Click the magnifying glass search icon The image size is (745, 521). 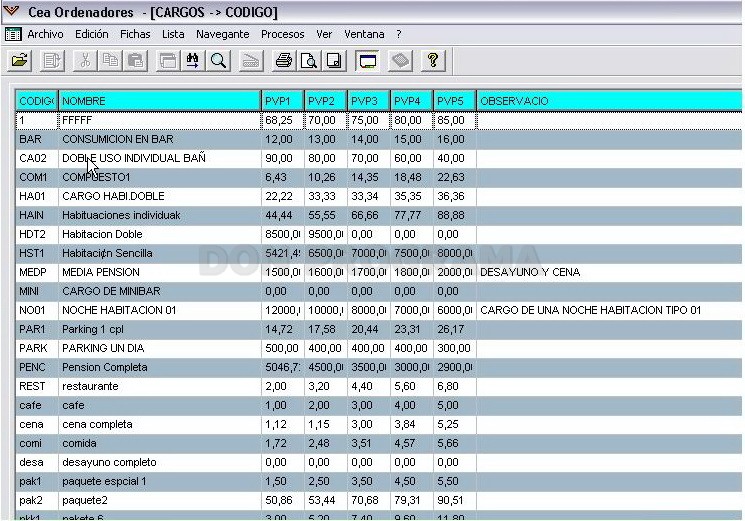pos(218,61)
